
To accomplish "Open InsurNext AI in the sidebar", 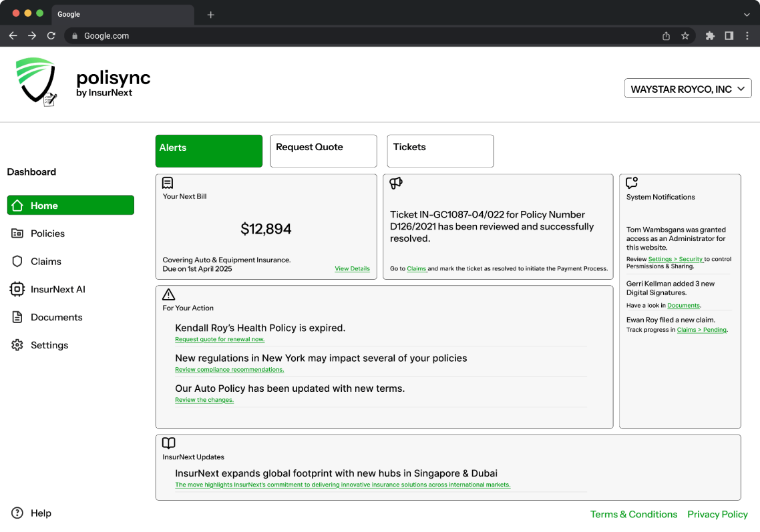I will [x=57, y=289].
